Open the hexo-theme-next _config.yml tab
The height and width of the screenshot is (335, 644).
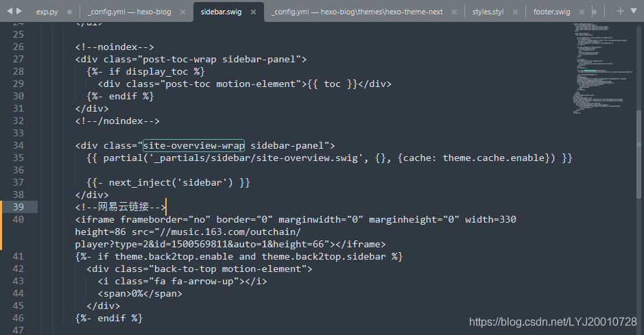pyautogui.click(x=357, y=12)
